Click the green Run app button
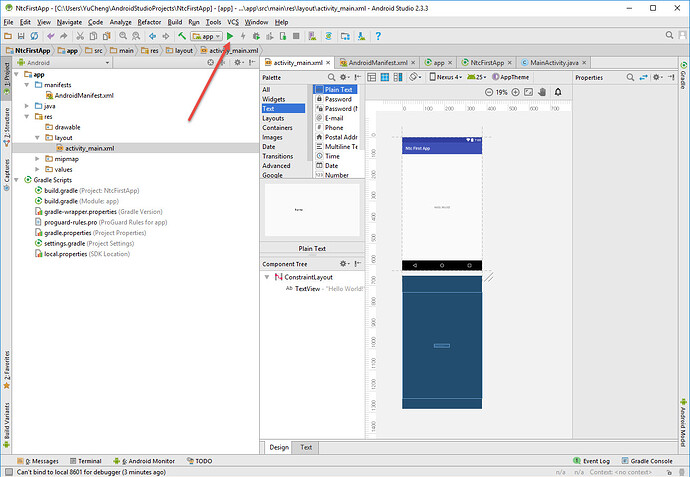This screenshot has width=690, height=477. (230, 36)
